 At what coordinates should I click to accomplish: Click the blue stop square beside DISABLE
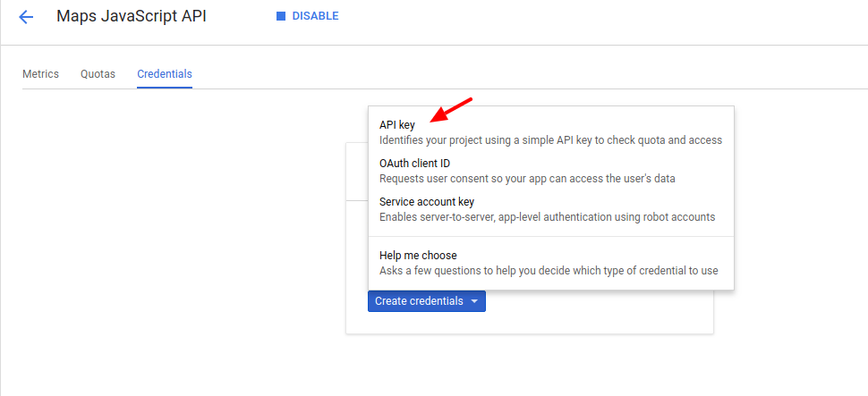click(x=281, y=17)
